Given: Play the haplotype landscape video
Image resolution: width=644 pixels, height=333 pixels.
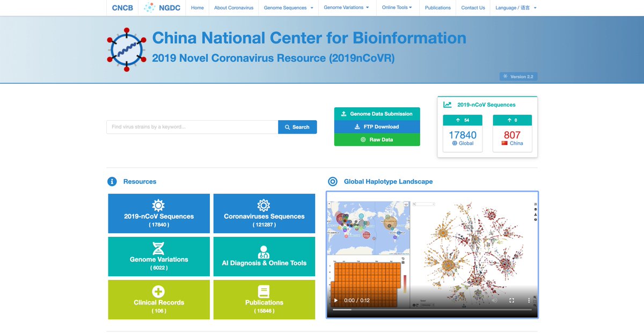Looking at the screenshot, I should [336, 300].
